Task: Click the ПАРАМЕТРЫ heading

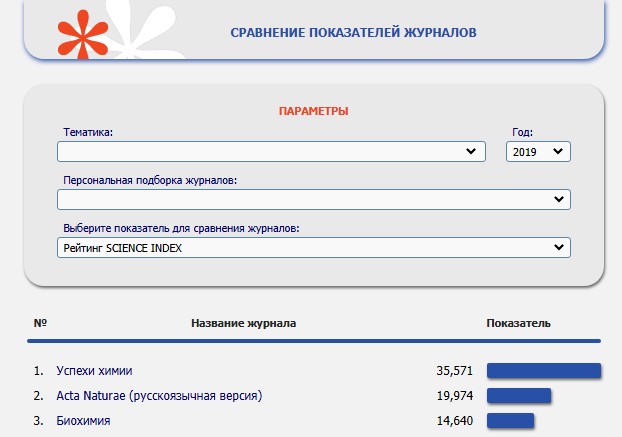Action: pos(313,111)
